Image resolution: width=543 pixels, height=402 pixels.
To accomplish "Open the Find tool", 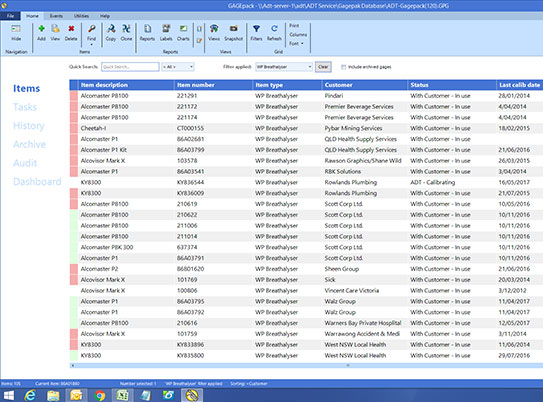I will point(91,33).
